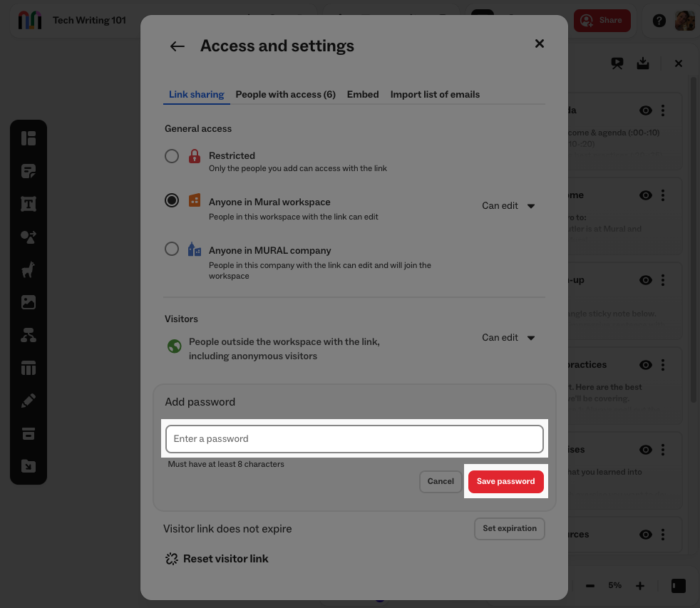Open the images tool in the sidebar
Image resolution: width=700 pixels, height=608 pixels.
point(29,302)
